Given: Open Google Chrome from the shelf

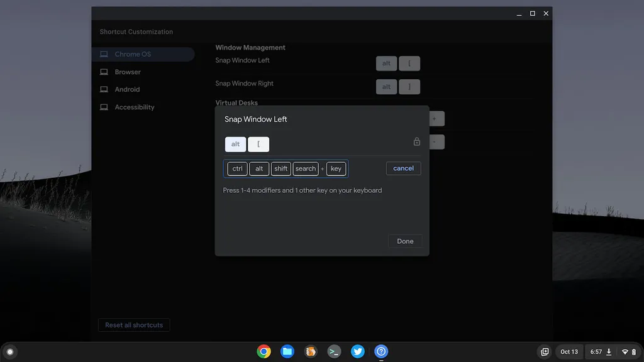Looking at the screenshot, I should click(x=264, y=351).
